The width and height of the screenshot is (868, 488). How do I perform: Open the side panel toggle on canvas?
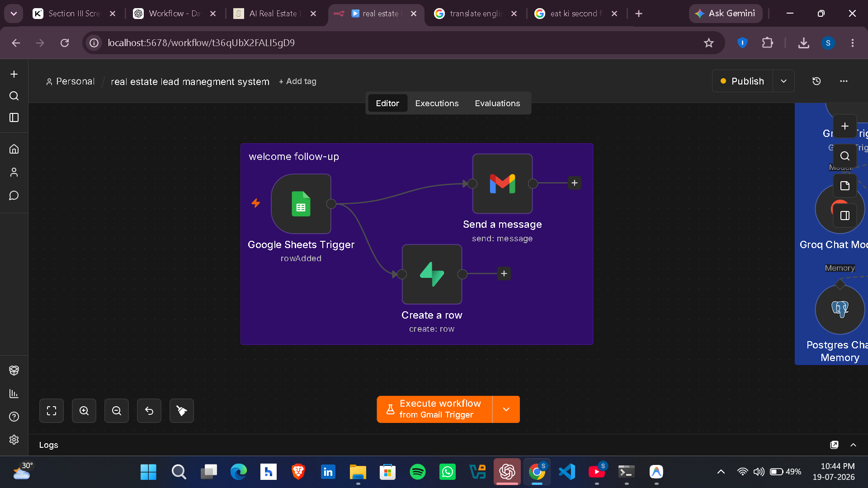pyautogui.click(x=845, y=216)
